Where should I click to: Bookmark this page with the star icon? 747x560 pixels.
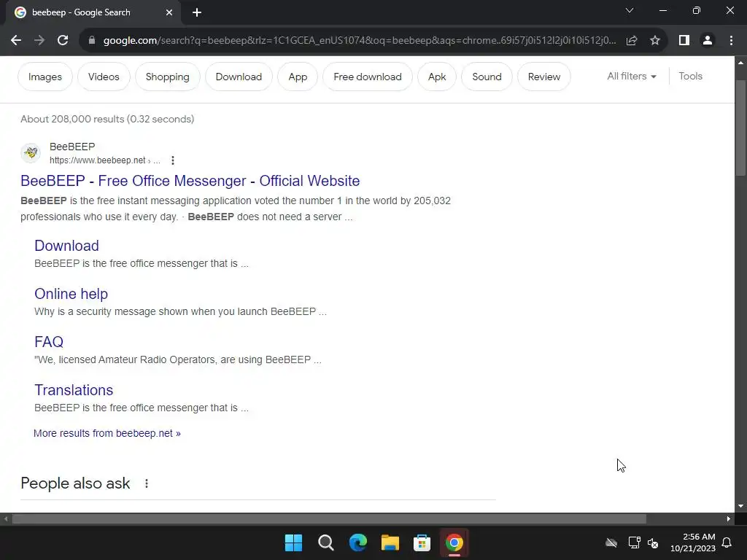click(x=655, y=41)
